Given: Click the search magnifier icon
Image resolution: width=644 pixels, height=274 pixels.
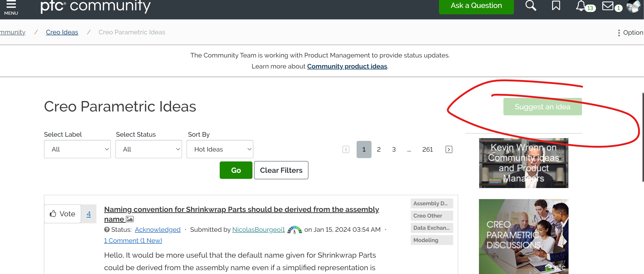Looking at the screenshot, I should point(531,6).
